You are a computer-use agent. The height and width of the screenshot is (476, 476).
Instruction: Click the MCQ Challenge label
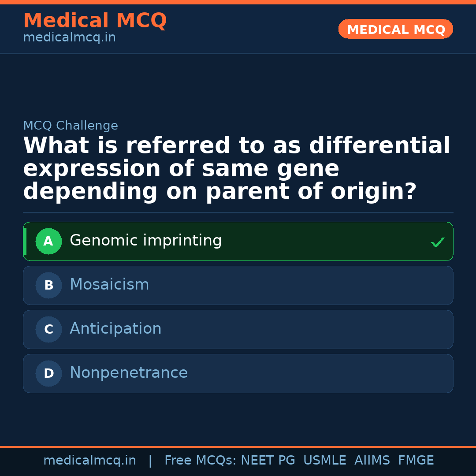coord(71,126)
